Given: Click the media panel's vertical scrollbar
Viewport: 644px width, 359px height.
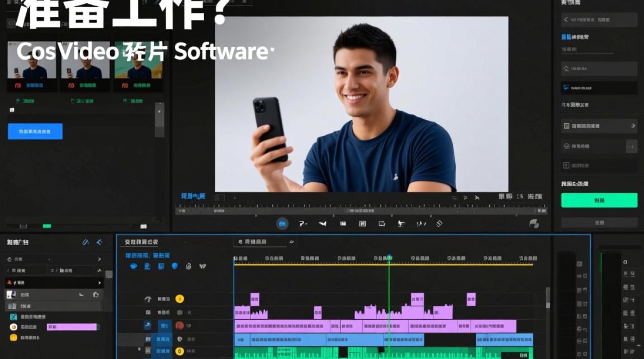Looking at the screenshot, I should (x=160, y=120).
